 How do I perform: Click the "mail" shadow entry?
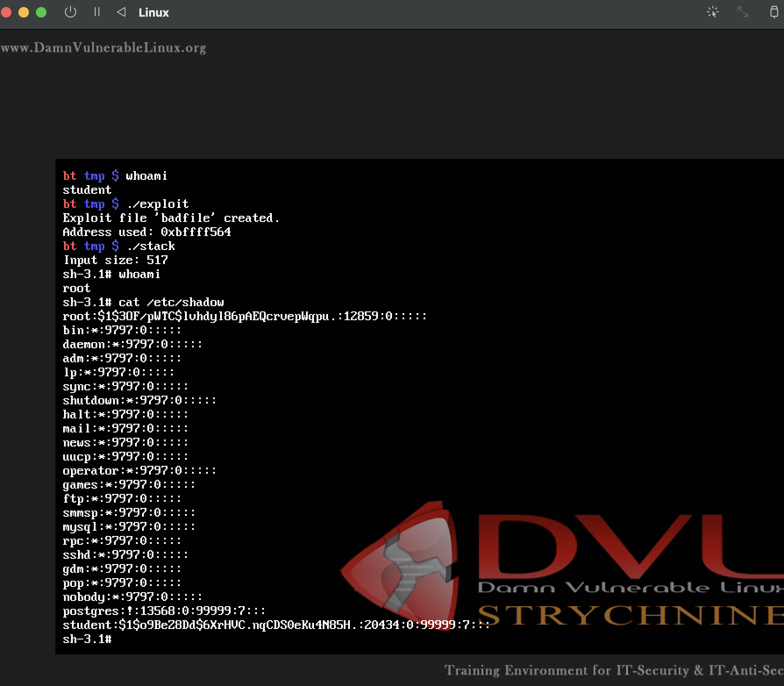pyautogui.click(x=125, y=429)
